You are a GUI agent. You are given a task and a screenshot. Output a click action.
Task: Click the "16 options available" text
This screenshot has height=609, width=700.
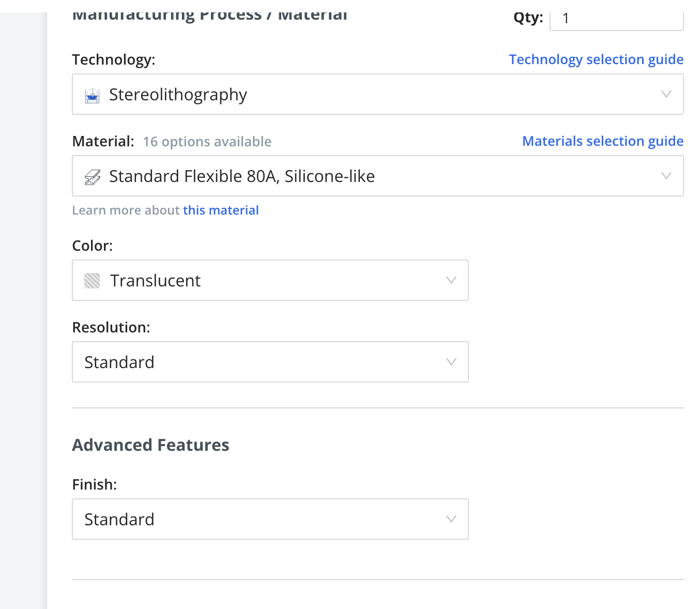pyautogui.click(x=207, y=142)
